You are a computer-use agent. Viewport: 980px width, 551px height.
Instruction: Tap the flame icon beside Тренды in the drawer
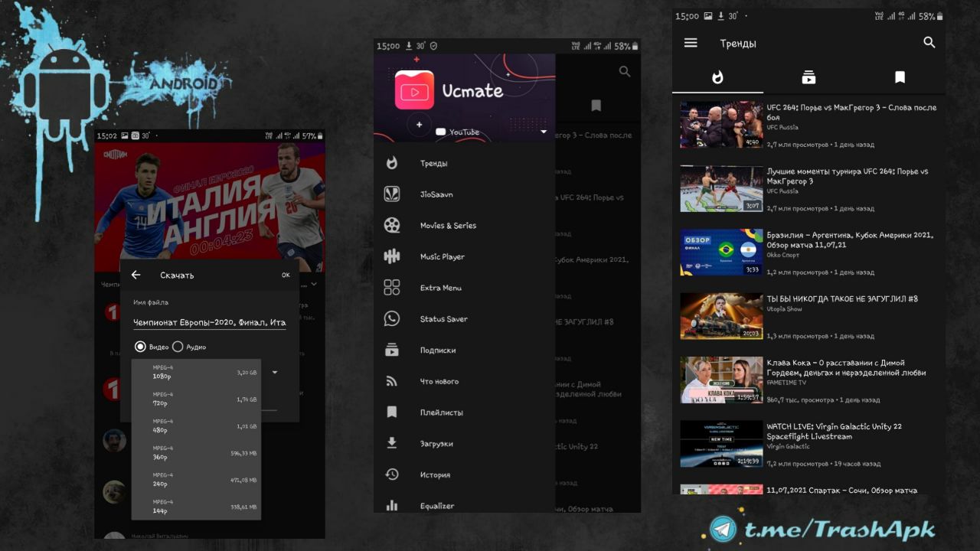point(392,163)
